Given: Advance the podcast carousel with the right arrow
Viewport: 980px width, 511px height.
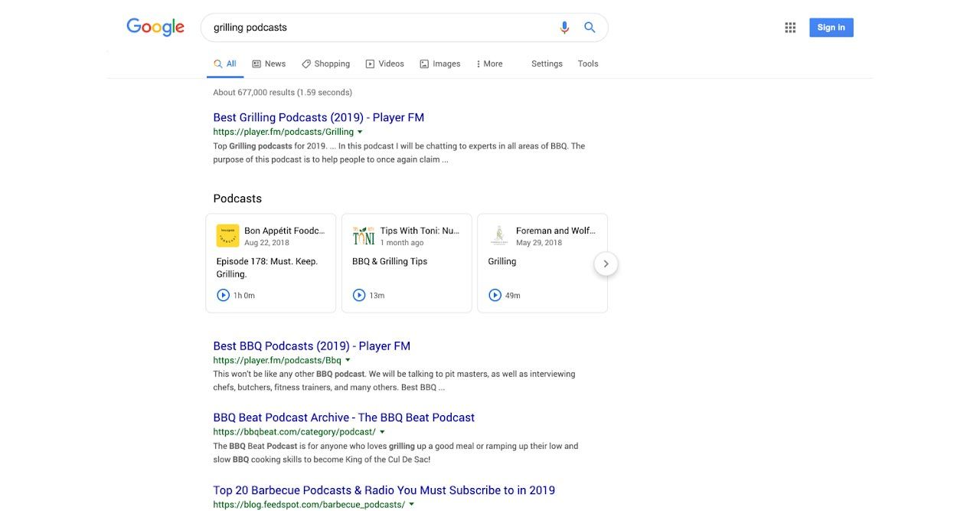Looking at the screenshot, I should pos(606,264).
